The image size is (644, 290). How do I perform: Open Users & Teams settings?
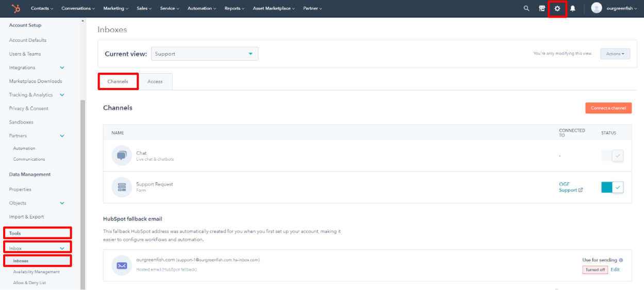coord(25,54)
